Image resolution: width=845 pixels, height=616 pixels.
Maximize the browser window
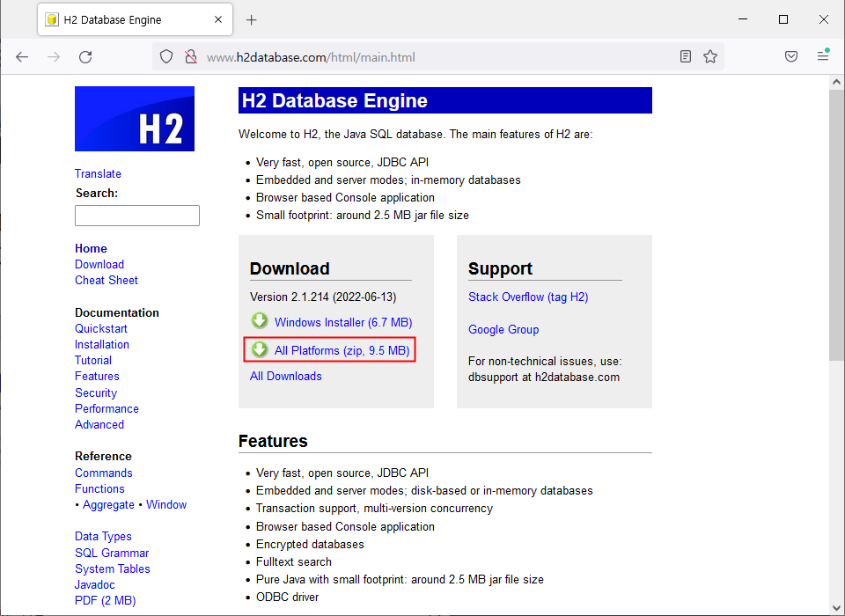click(783, 18)
